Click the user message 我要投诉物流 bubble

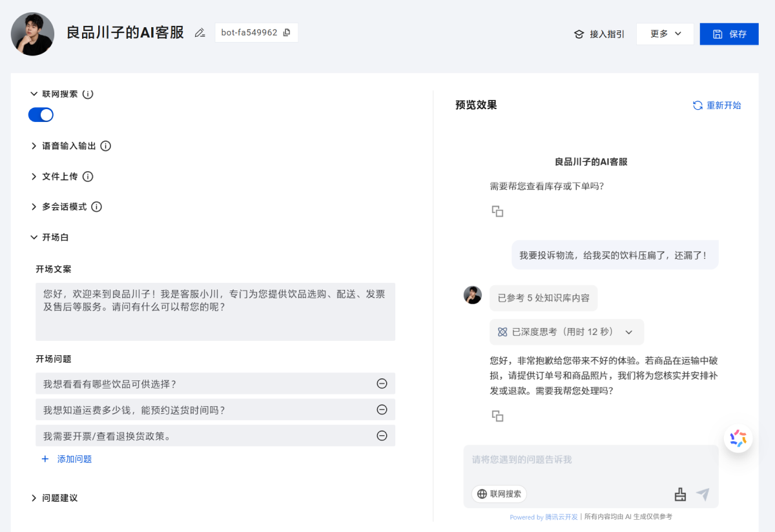click(615, 255)
